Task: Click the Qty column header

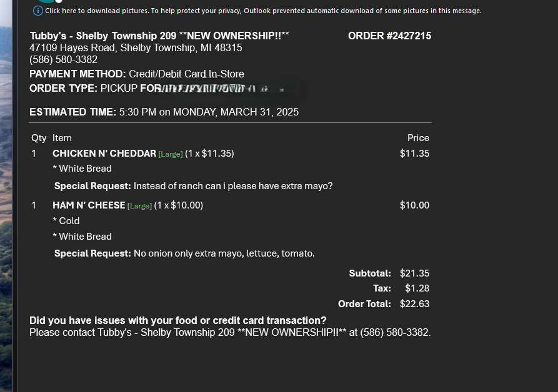Action: click(x=39, y=138)
